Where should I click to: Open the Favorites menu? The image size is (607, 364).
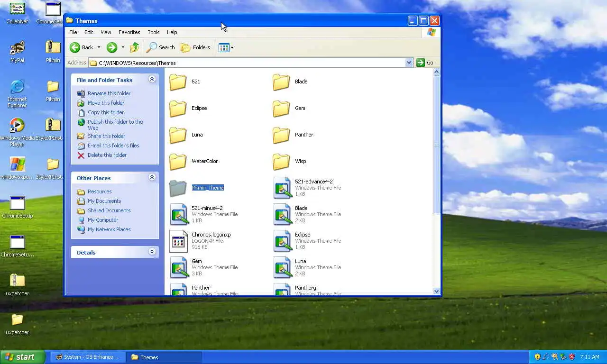[129, 32]
